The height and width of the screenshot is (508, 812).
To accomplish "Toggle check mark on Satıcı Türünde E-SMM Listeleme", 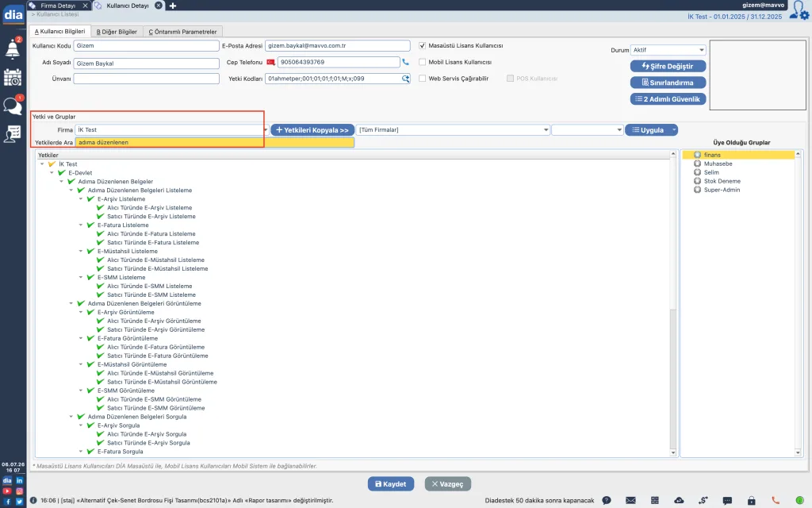I will (x=101, y=295).
